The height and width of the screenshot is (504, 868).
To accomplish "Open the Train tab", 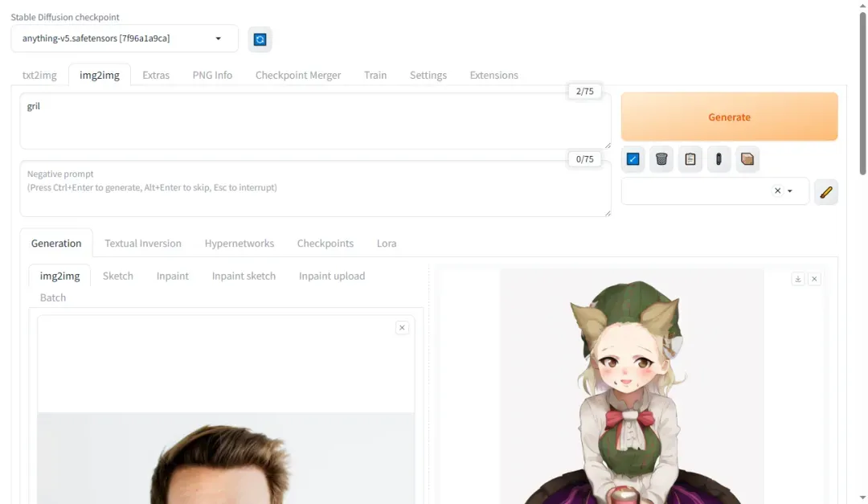I will tap(375, 75).
